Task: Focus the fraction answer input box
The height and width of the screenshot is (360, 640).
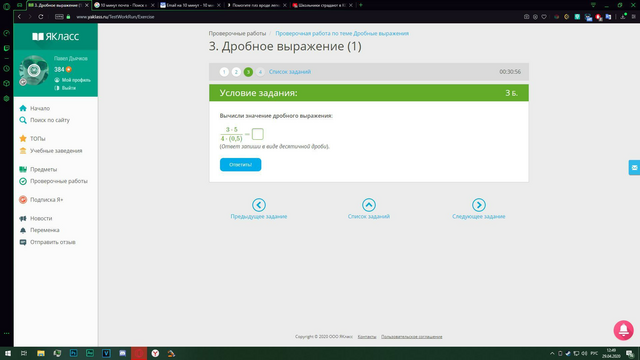Action: tap(258, 134)
